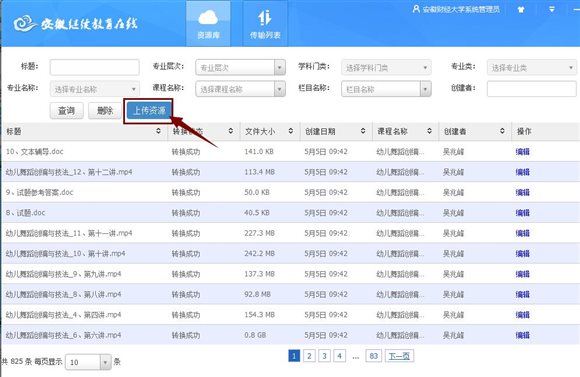Sort by 课程名称 column arrows
Image resolution: width=580 pixels, height=377 pixels.
[429, 131]
